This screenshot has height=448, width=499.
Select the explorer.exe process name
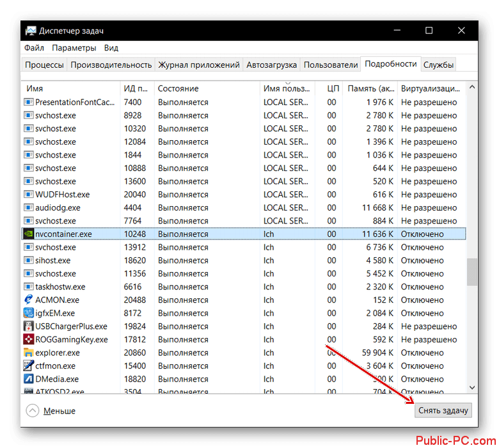58,353
